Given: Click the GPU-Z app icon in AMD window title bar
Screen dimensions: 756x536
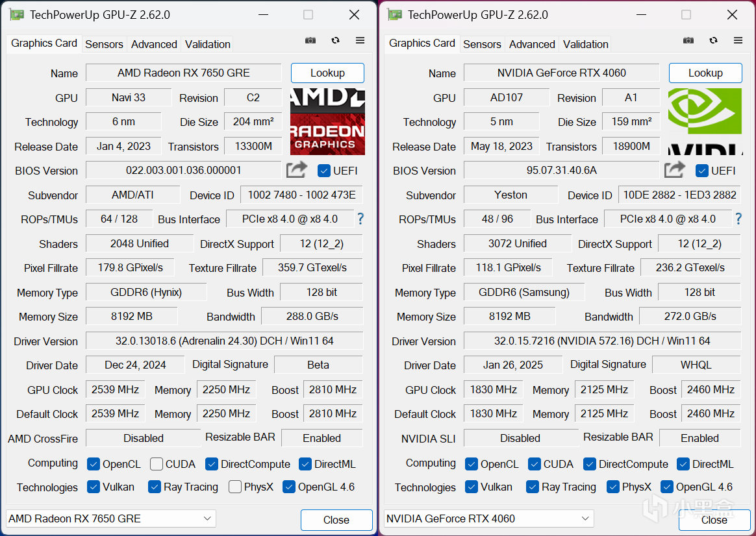Looking at the screenshot, I should [17, 15].
